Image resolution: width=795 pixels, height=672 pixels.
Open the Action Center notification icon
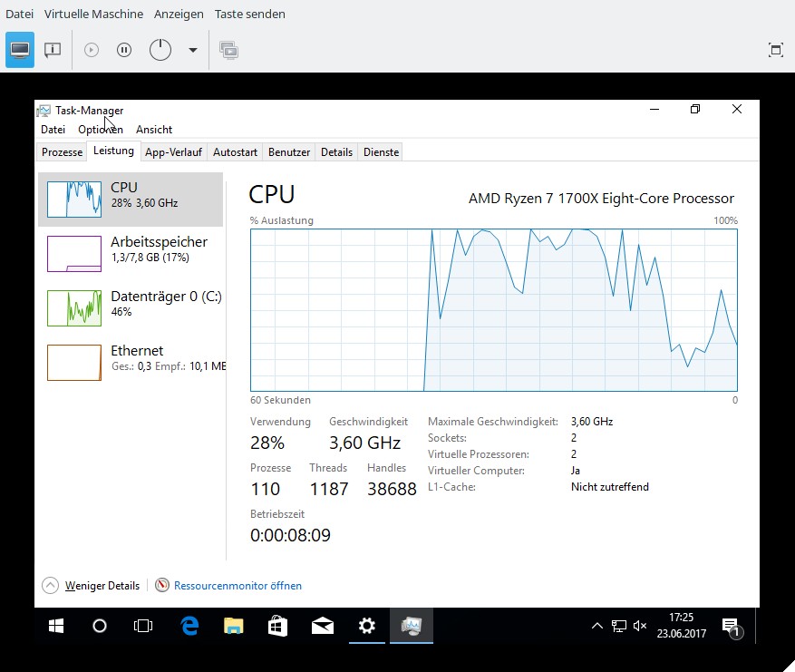coord(732,628)
